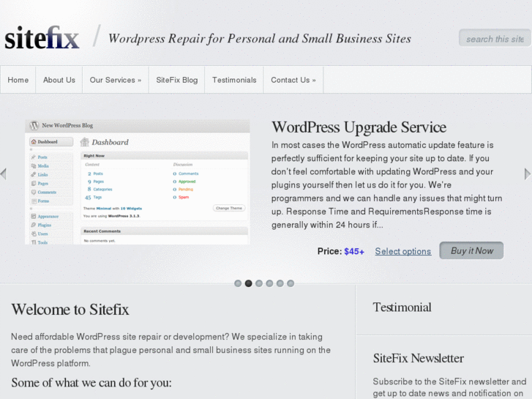The image size is (532, 399).
Task: Expand the Our Services menu
Action: click(116, 80)
